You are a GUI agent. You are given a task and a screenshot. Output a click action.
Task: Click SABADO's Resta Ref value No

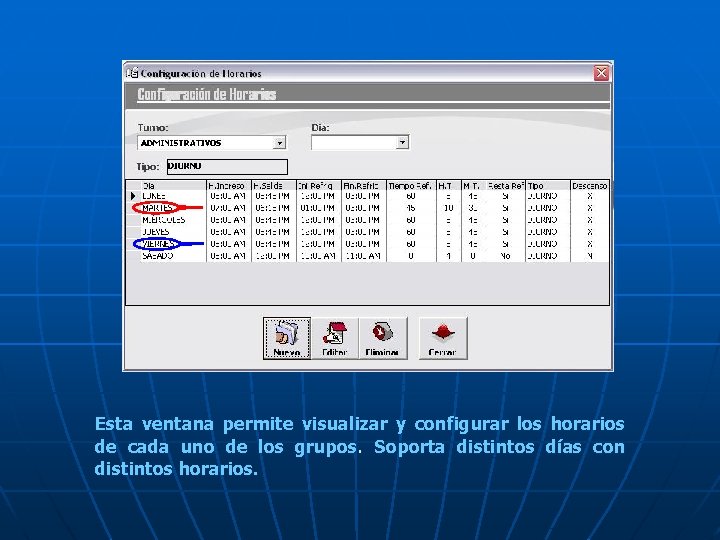505,256
